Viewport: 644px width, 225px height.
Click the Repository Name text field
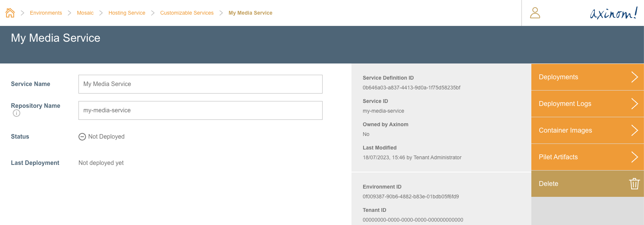[200, 110]
